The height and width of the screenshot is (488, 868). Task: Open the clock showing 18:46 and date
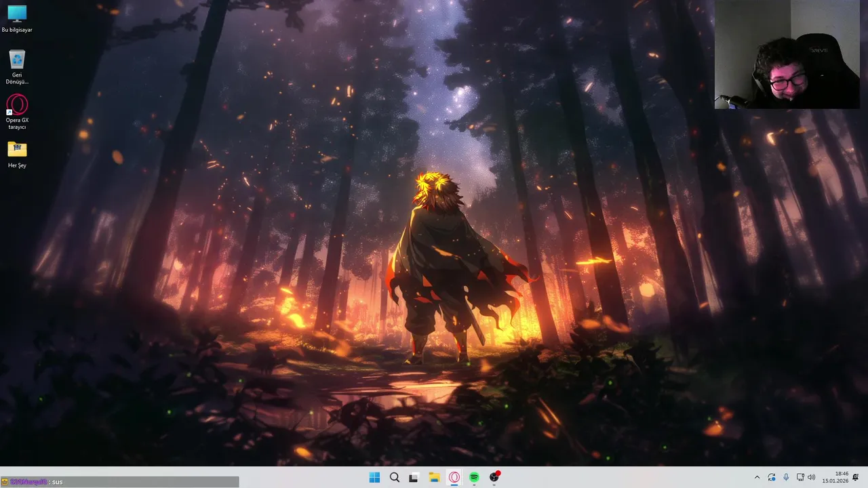pyautogui.click(x=835, y=477)
